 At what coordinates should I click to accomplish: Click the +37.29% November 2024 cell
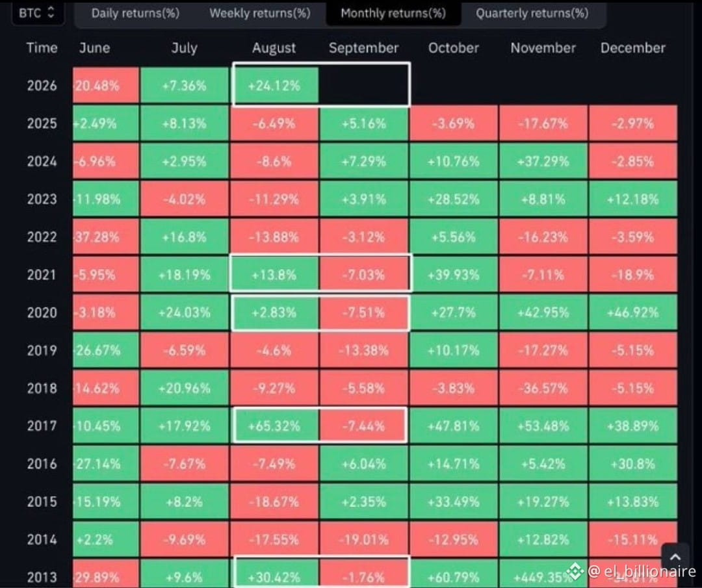[543, 161]
